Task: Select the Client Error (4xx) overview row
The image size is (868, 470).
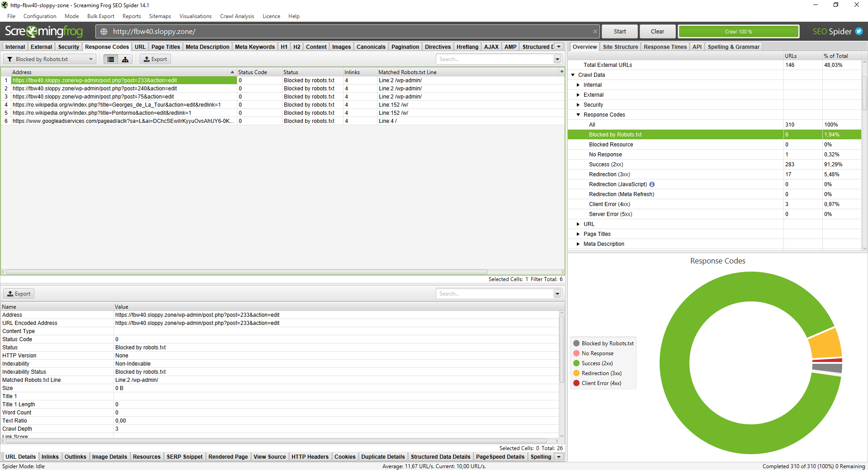Action: coord(714,204)
